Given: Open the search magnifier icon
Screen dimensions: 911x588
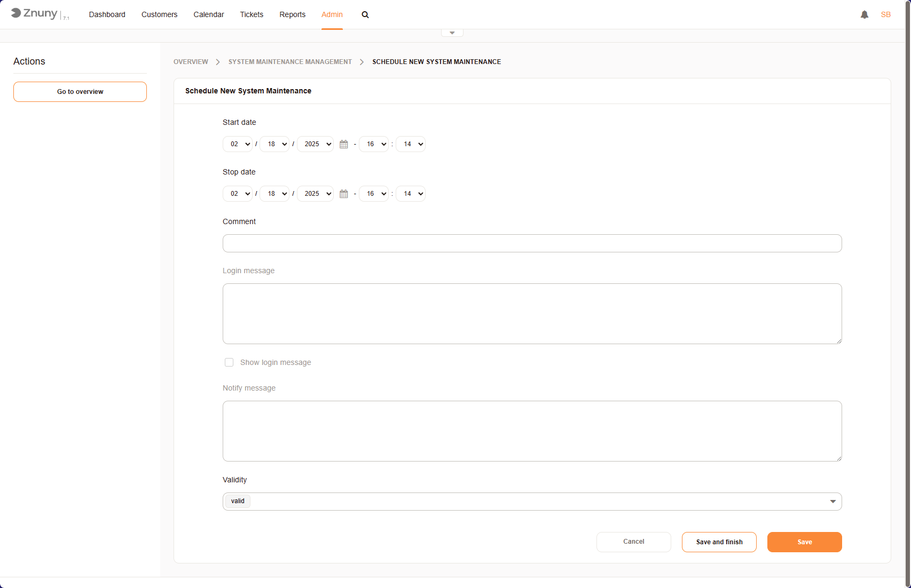Looking at the screenshot, I should point(365,15).
